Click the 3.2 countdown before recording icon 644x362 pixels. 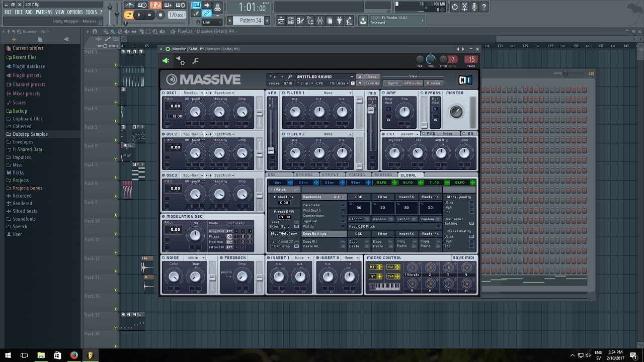(155, 6)
